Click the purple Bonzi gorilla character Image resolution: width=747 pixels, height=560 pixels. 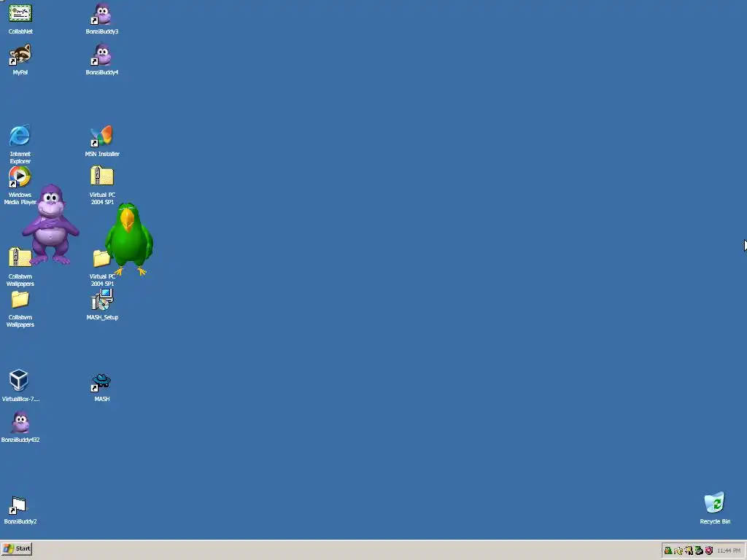50,224
